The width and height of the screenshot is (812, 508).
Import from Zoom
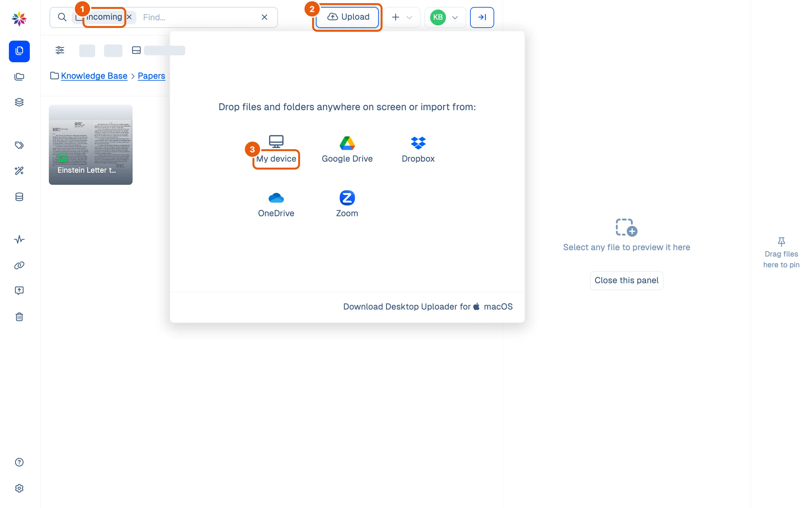coord(347,204)
